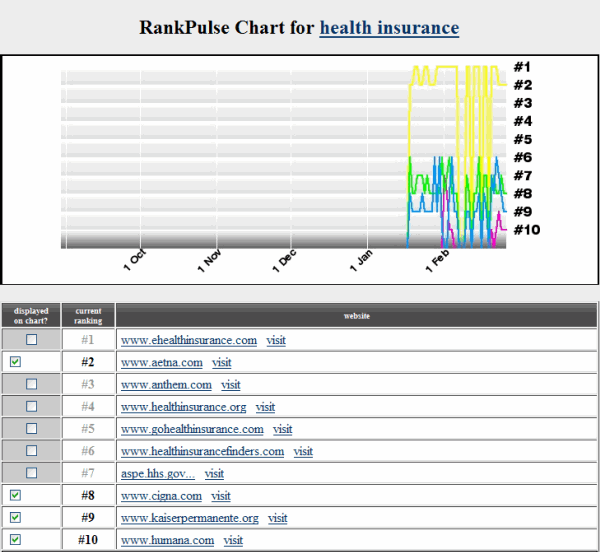Click 'visit' next to www.kaiserpermanente.org

[277, 518]
